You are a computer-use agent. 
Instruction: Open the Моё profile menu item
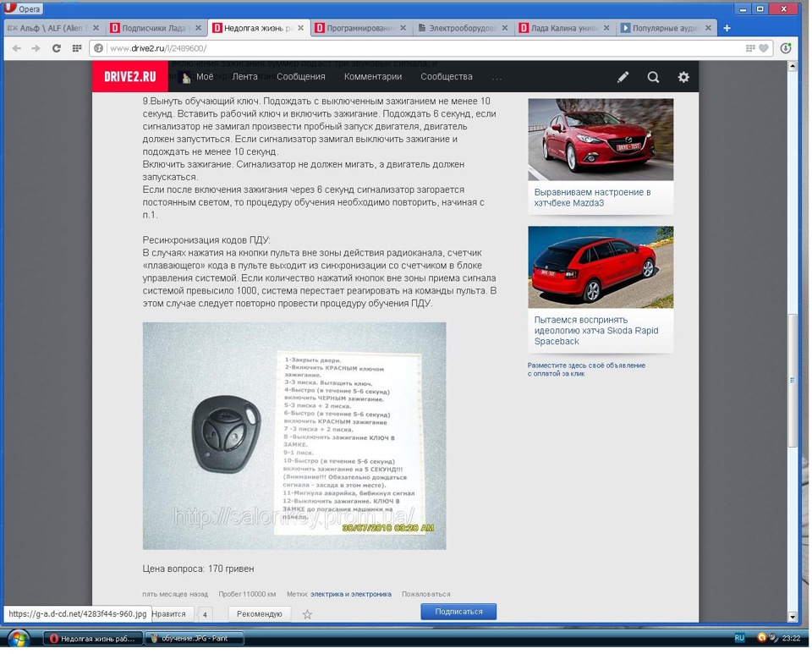click(x=196, y=77)
